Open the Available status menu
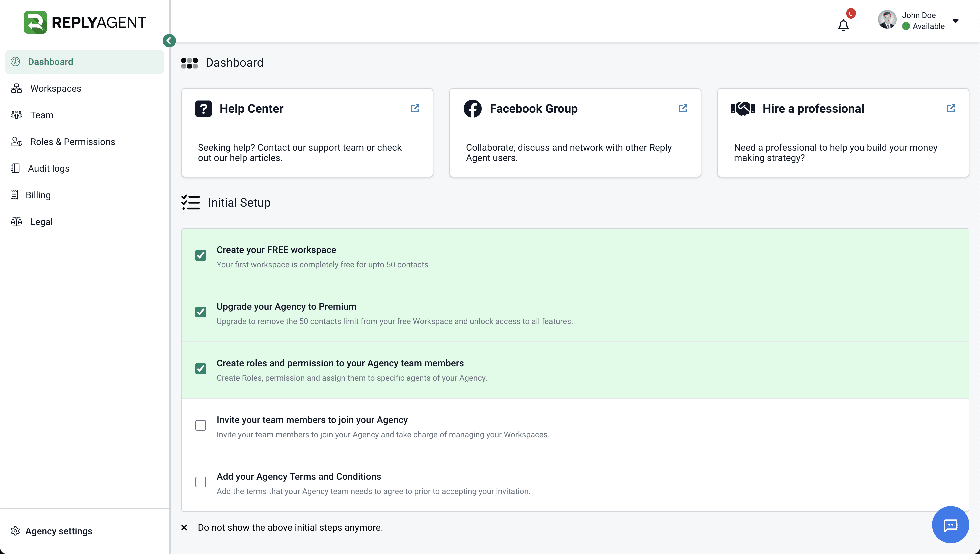 [x=923, y=26]
